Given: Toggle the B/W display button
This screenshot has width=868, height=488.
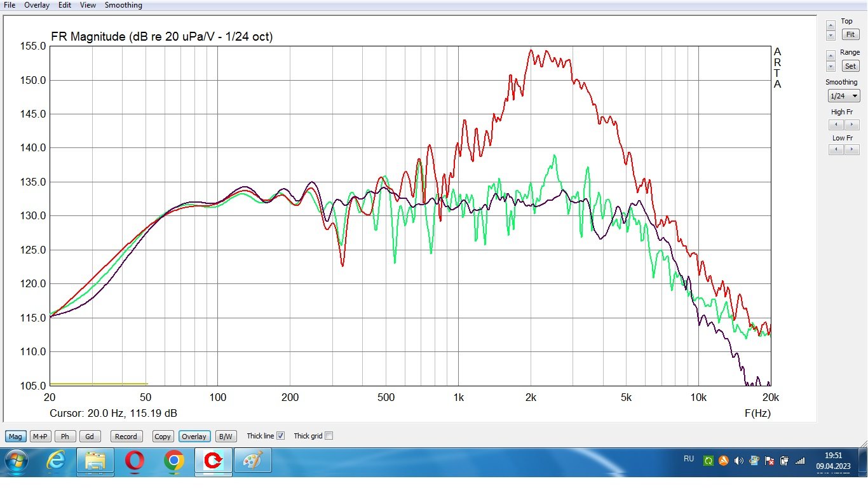Looking at the screenshot, I should [225, 437].
